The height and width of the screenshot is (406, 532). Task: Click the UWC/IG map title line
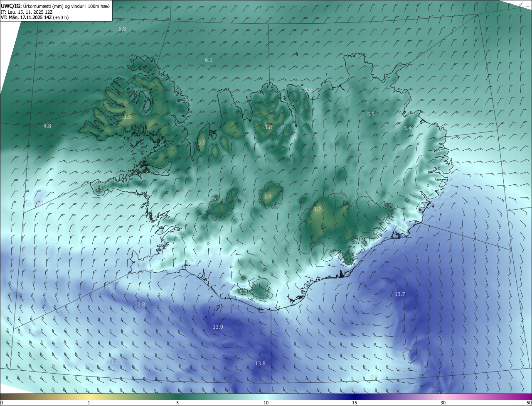pos(55,6)
